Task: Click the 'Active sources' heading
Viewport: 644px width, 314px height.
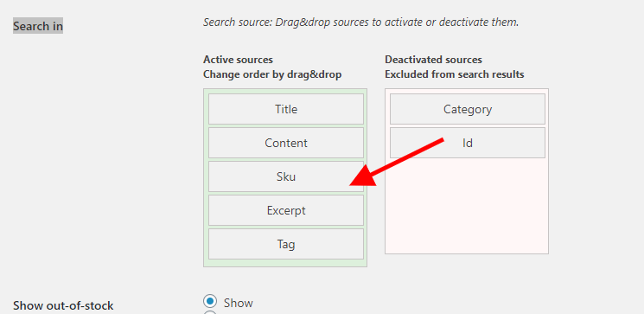Action: click(x=238, y=60)
